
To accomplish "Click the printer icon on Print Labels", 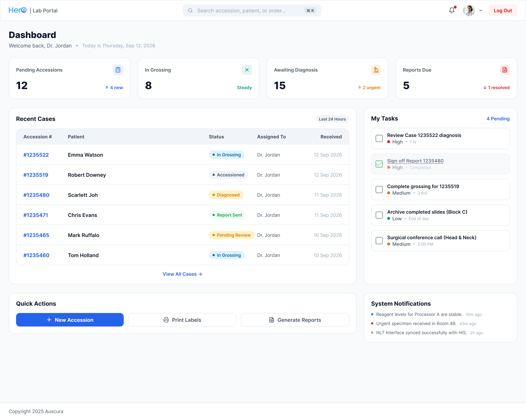I will click(x=166, y=320).
